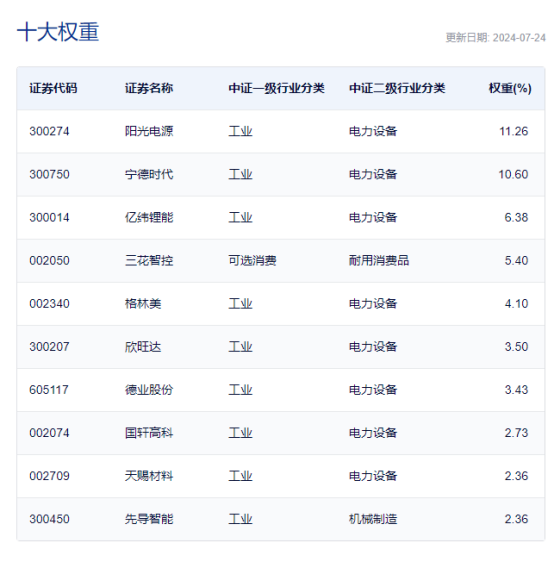Select the name 欣旺达
The height and width of the screenshot is (568, 554).
143,347
